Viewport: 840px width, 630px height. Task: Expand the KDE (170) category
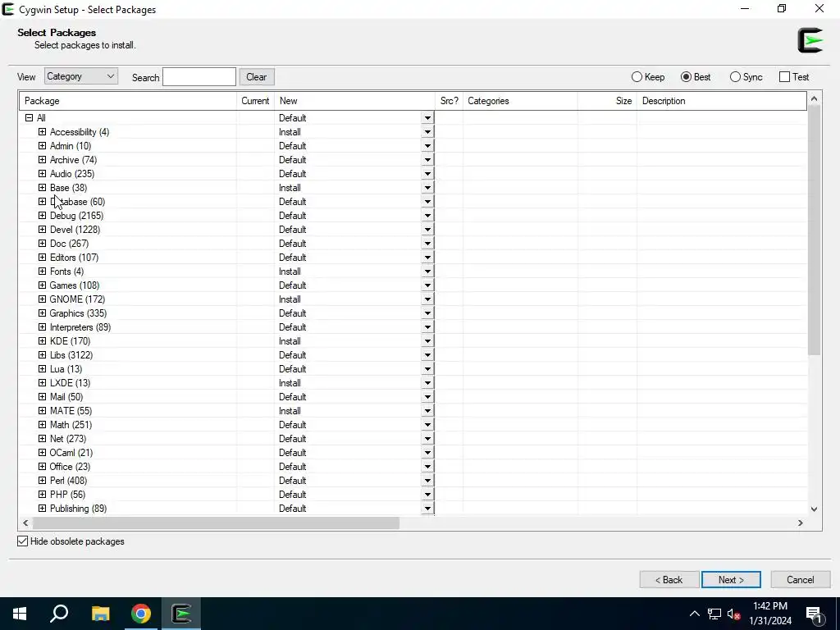tap(43, 340)
